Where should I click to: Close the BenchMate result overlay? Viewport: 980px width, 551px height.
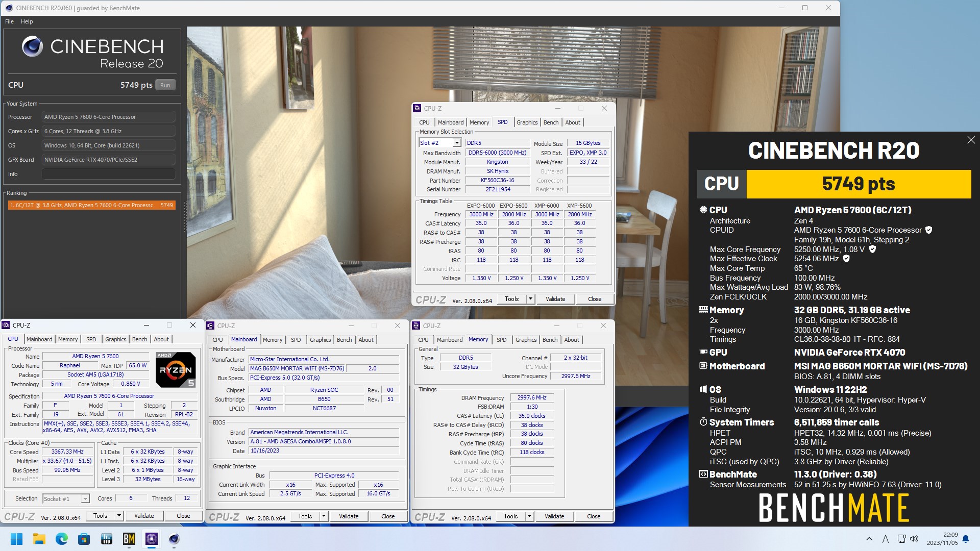coord(971,140)
